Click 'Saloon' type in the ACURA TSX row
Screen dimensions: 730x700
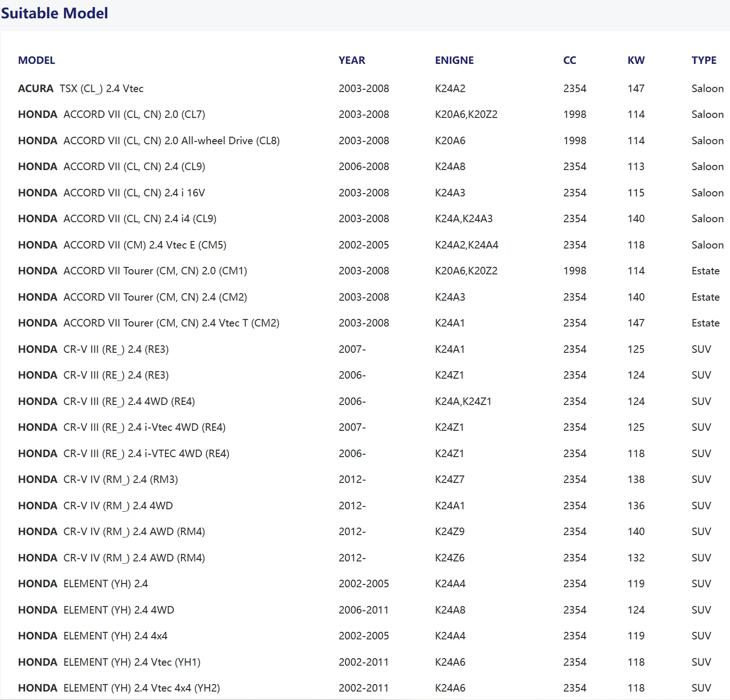pyautogui.click(x=707, y=88)
